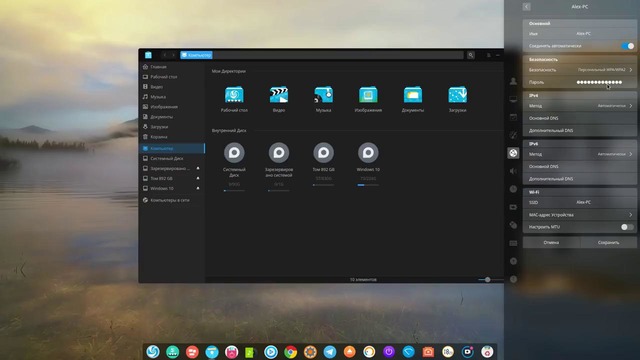Click the Сохранить button
Viewport: 640px width, 360px height.
tap(608, 242)
